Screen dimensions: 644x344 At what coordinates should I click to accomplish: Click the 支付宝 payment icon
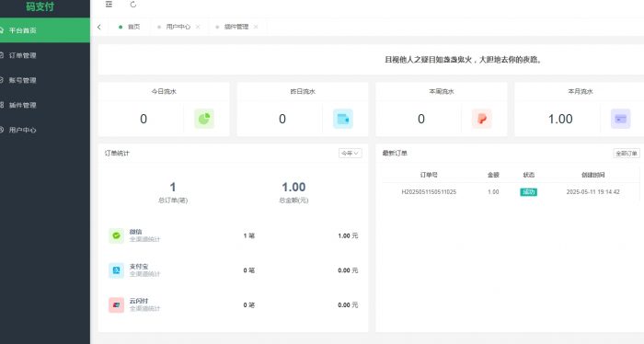(116, 270)
